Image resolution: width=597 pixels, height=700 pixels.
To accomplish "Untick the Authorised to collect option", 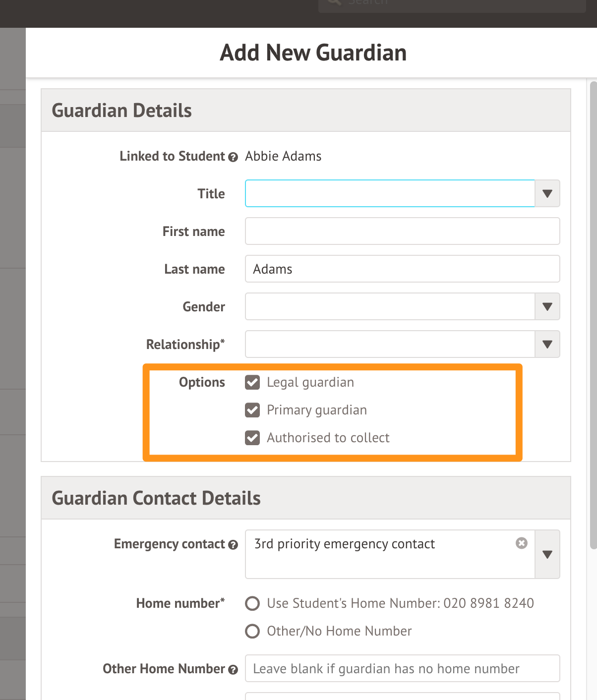I will pos(252,438).
